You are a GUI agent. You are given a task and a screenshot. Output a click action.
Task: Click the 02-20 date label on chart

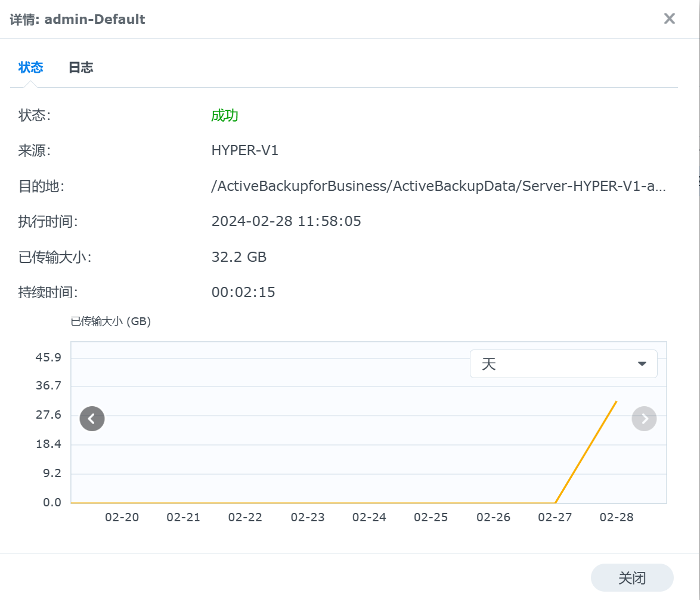[122, 518]
